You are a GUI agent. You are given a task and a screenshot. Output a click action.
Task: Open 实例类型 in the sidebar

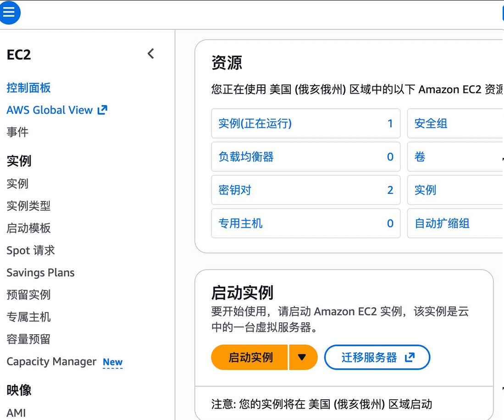[x=28, y=206]
